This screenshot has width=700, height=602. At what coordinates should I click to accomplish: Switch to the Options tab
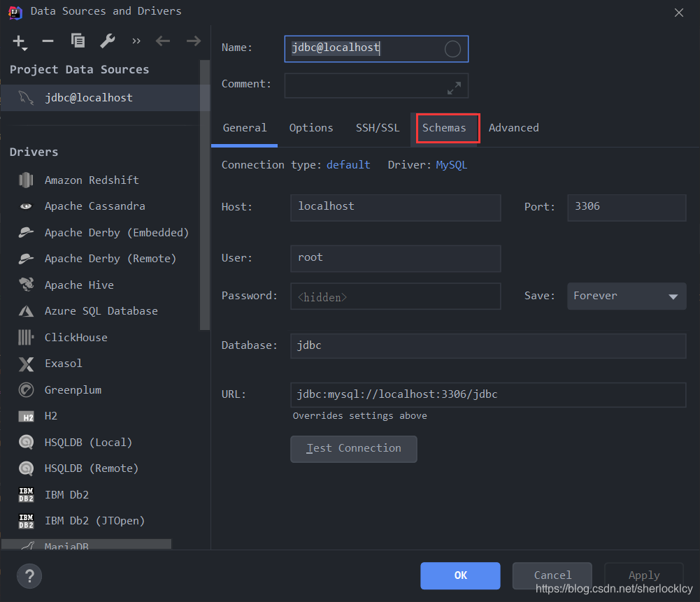(x=311, y=128)
